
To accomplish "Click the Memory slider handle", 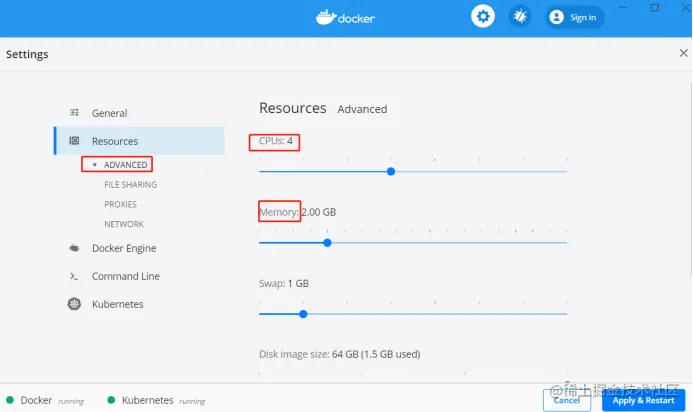I will (x=327, y=243).
